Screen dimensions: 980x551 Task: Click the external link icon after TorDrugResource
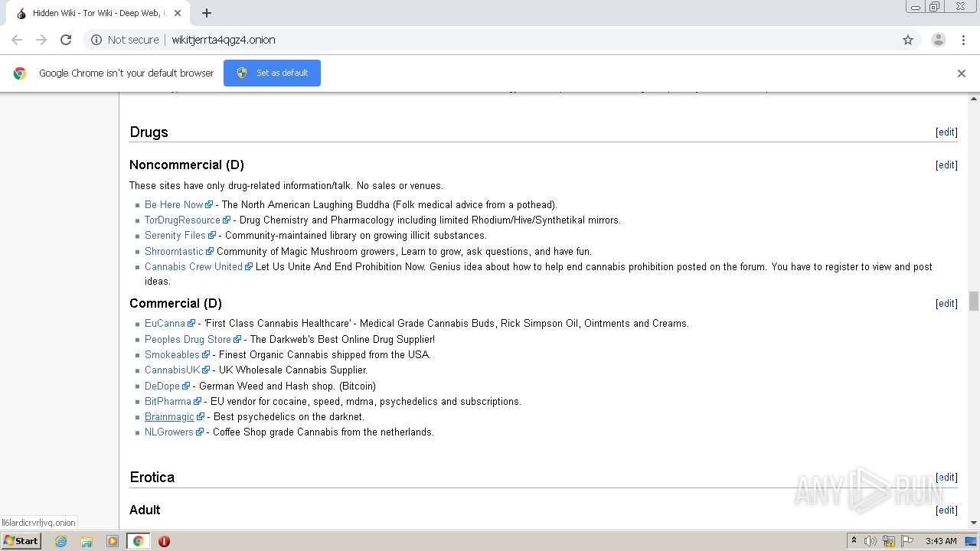coord(227,220)
